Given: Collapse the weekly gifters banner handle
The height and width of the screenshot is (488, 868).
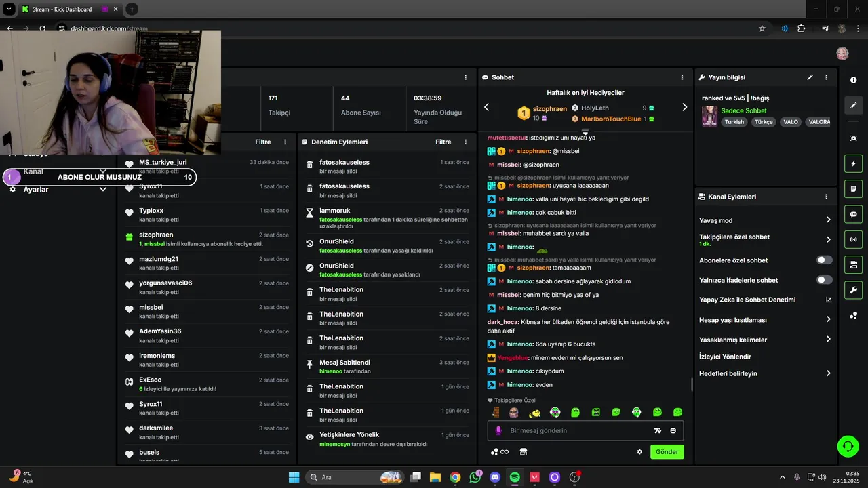Looking at the screenshot, I should (x=585, y=131).
